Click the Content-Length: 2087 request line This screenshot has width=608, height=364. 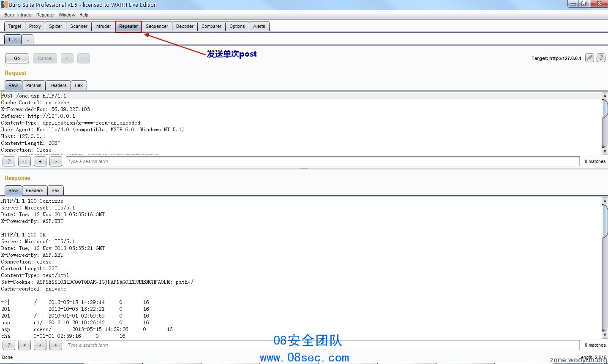pyautogui.click(x=30, y=143)
